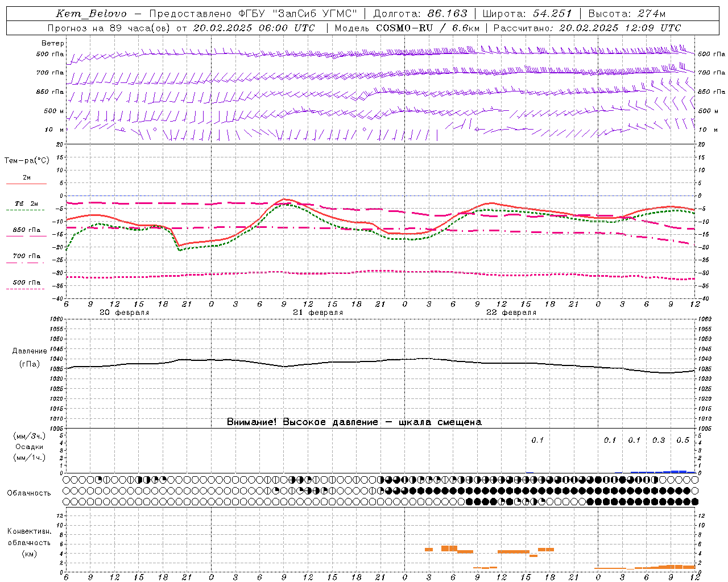Viewport: 728px width, 582px height.
Task: Click the Конвективн. облачность label
Action: pos(29,537)
